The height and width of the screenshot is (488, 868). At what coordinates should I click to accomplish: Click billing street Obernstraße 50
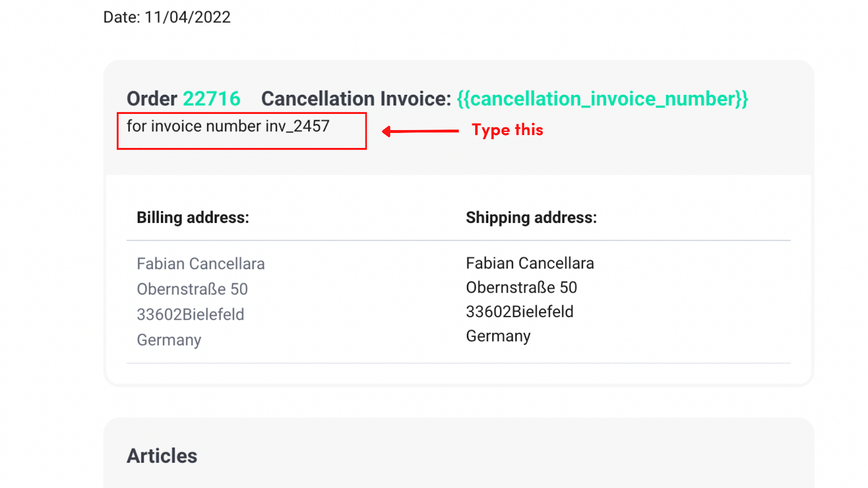point(192,289)
